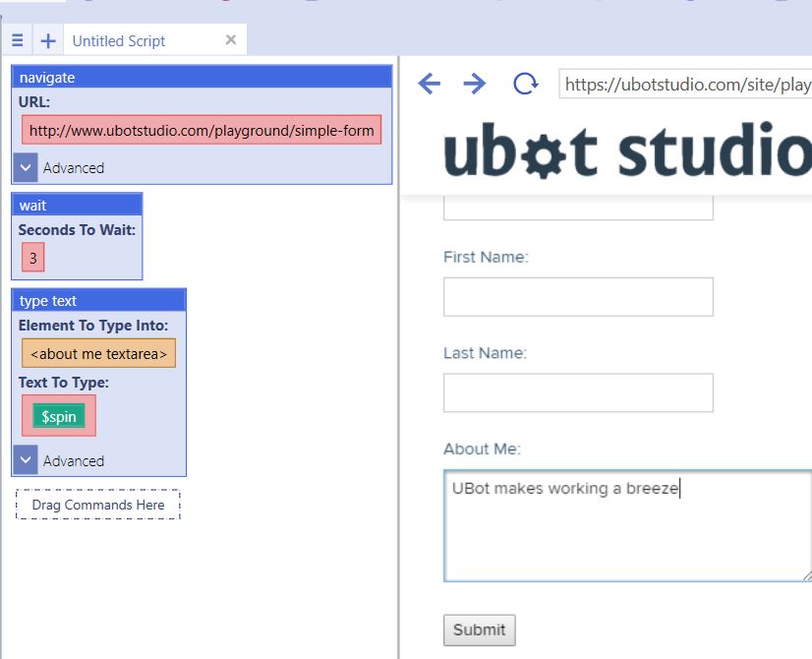Click the Text To Type label
The height and width of the screenshot is (659, 812).
pos(64,383)
